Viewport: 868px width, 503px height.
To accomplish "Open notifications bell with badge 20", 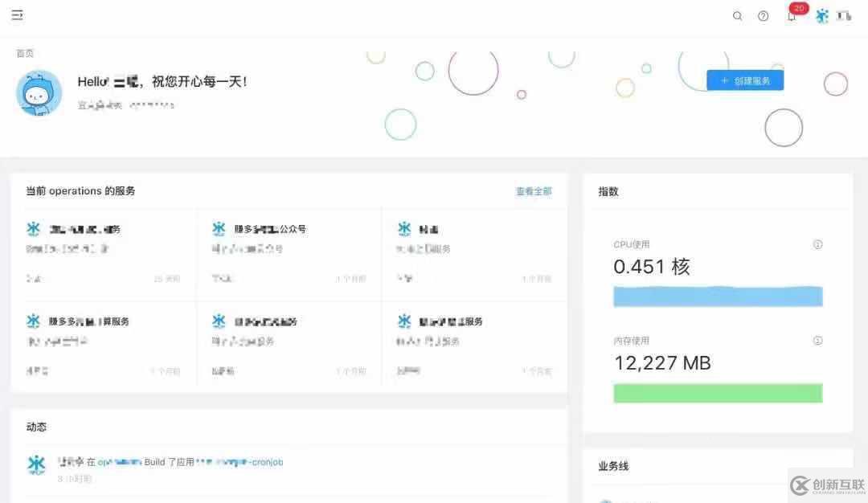I will pos(792,15).
